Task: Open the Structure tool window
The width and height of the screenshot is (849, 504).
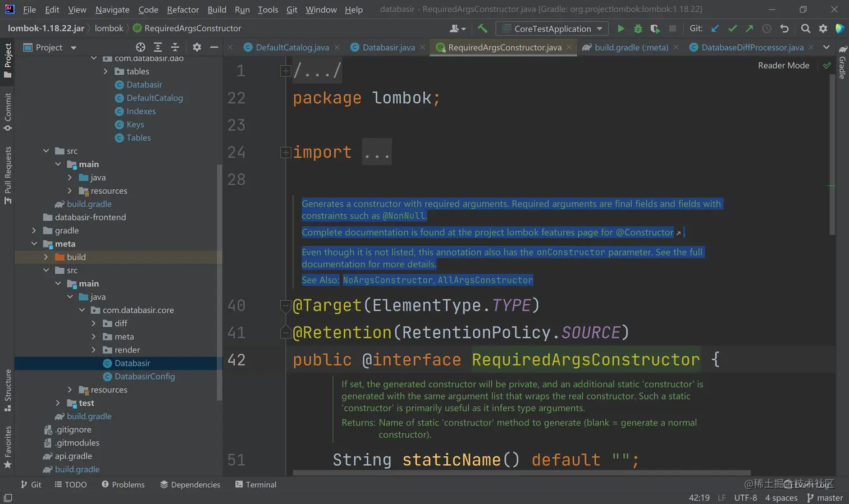Action: 8,390
